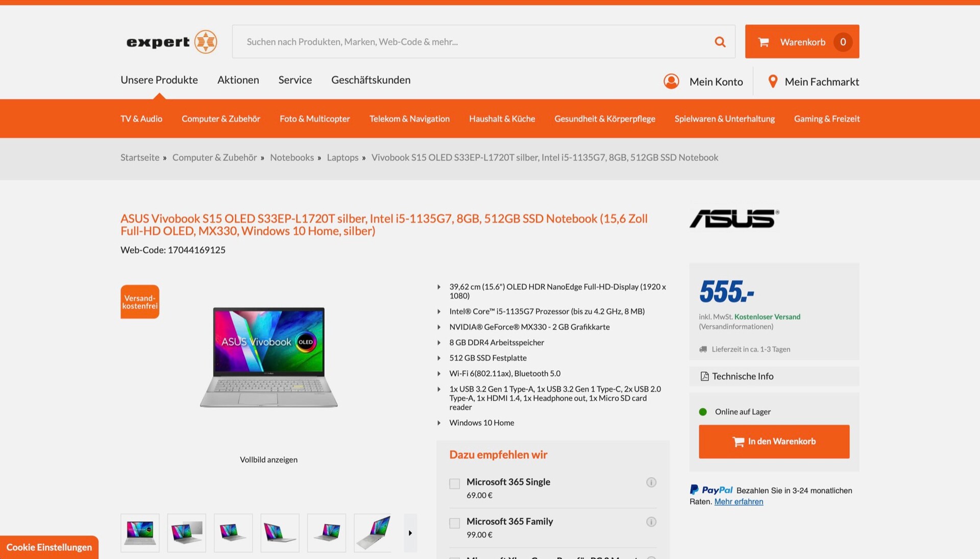This screenshot has width=980, height=559.
Task: Click the expert logo
Action: (x=171, y=42)
